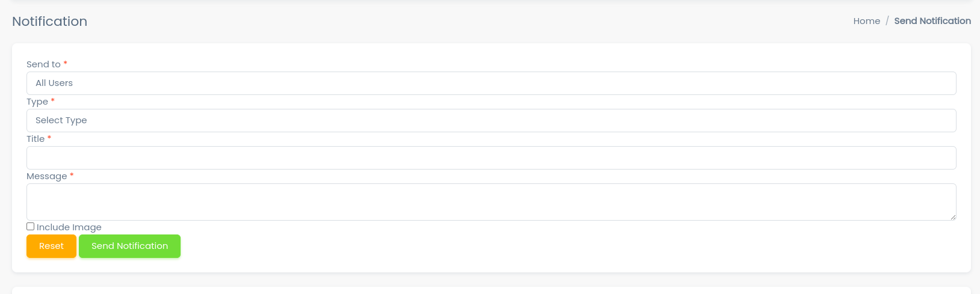980x294 pixels.
Task: Click into the Title input field
Action: coord(491,158)
